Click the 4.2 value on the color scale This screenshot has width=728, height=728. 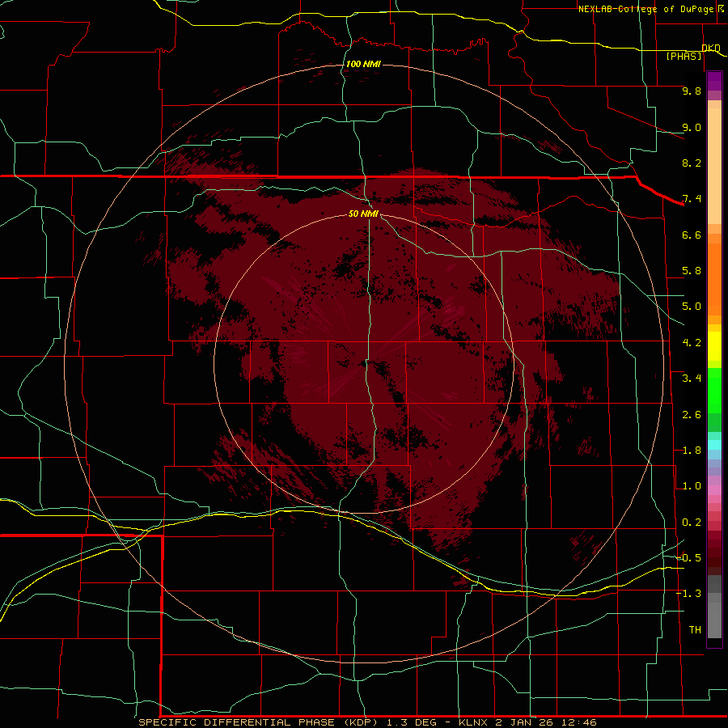[x=692, y=343]
